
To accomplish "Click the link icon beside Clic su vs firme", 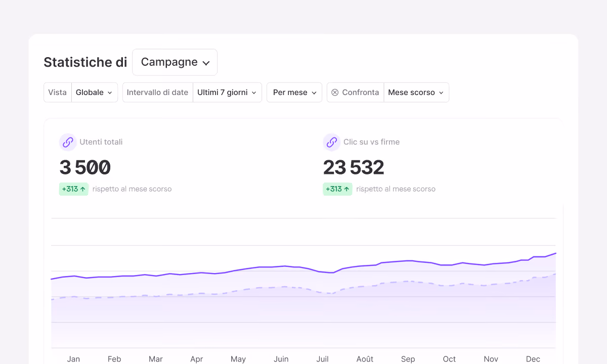I will pyautogui.click(x=331, y=142).
